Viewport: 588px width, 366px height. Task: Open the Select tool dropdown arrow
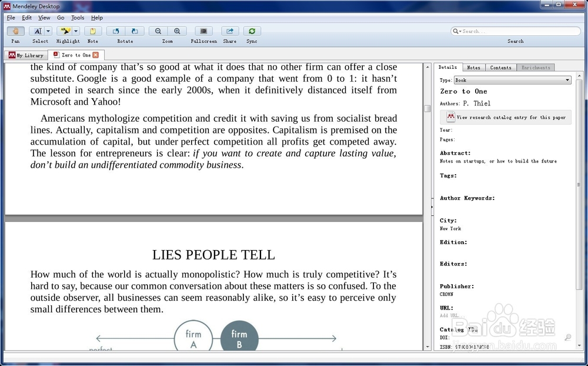(48, 31)
